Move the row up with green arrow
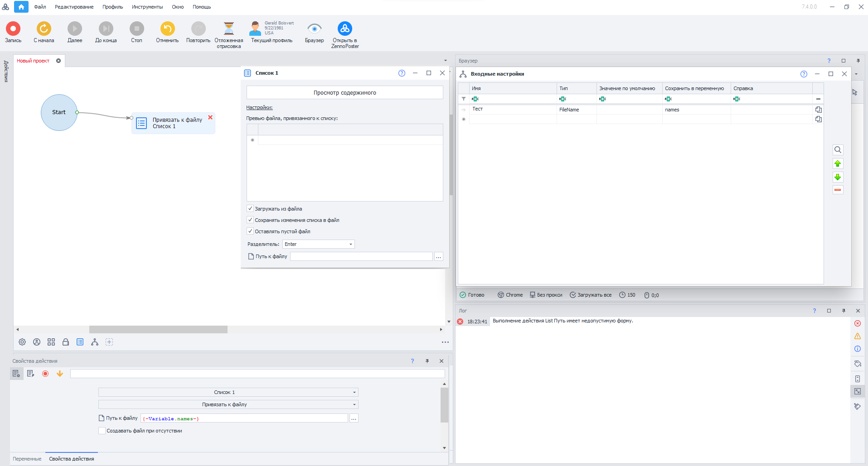The height and width of the screenshot is (466, 868). [x=838, y=163]
